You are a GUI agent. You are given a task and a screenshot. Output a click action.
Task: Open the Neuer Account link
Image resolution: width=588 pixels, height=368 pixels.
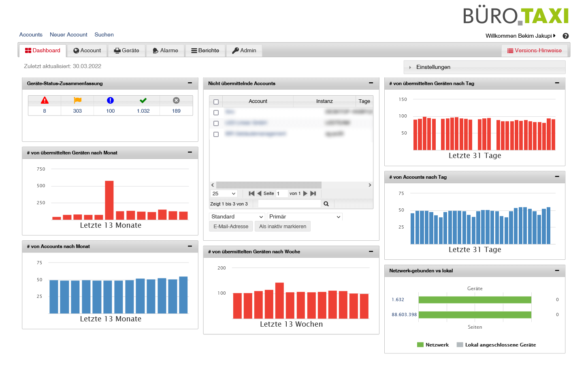click(x=68, y=35)
